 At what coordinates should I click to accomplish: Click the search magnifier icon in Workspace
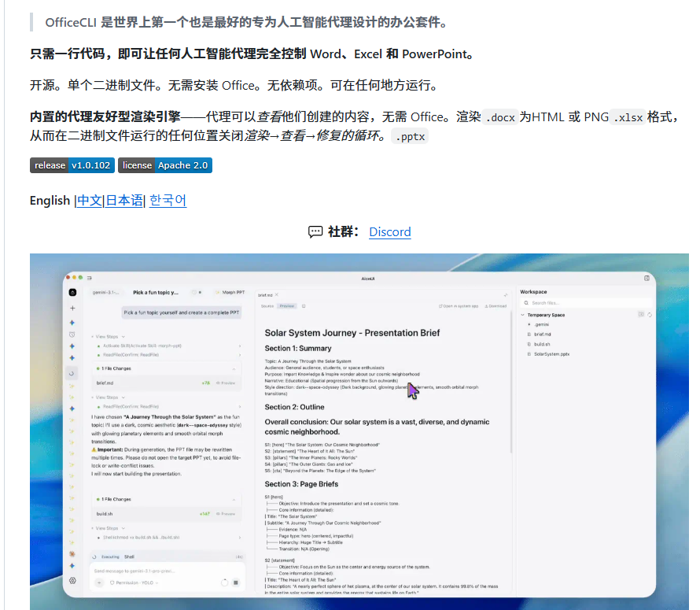(526, 303)
